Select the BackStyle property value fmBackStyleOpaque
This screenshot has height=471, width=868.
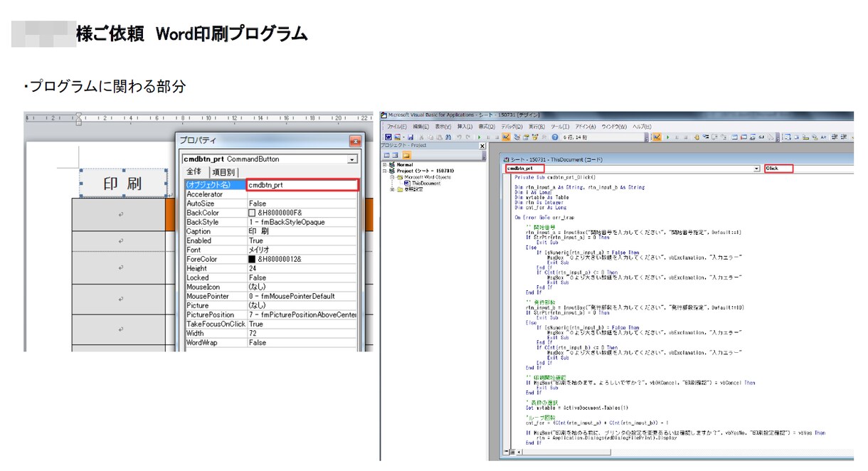[x=286, y=222]
